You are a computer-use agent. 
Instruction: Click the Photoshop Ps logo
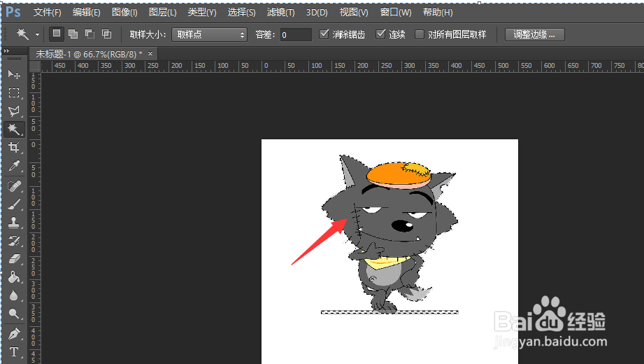tap(13, 12)
